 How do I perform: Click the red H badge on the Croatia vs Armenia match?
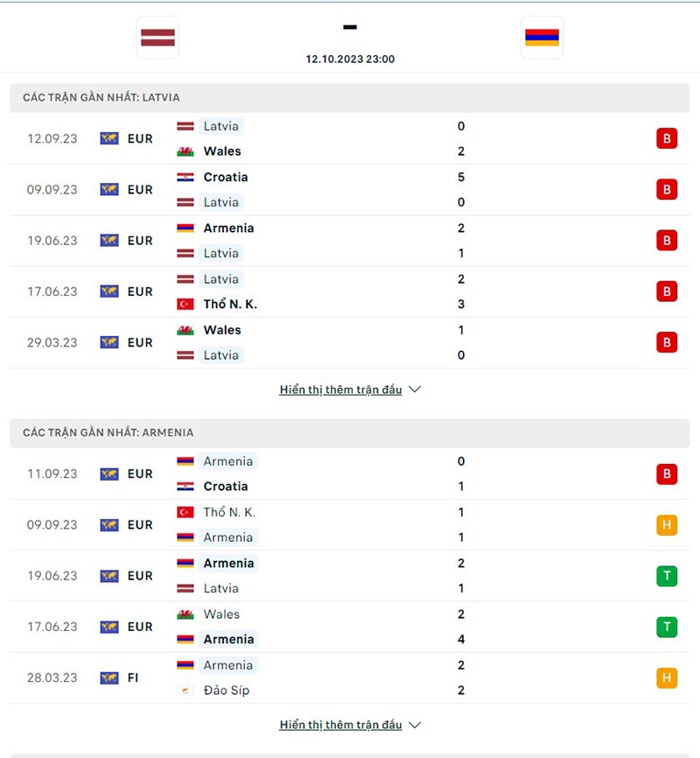[x=666, y=474]
